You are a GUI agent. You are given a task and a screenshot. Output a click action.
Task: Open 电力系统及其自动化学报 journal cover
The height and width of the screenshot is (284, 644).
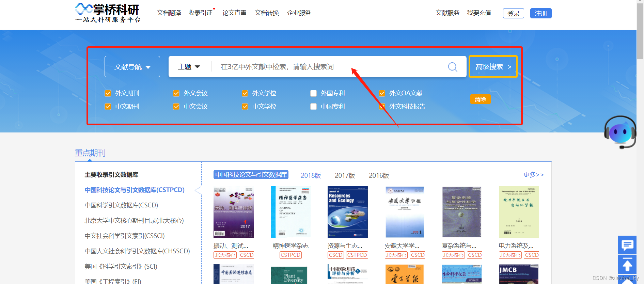[519, 212]
